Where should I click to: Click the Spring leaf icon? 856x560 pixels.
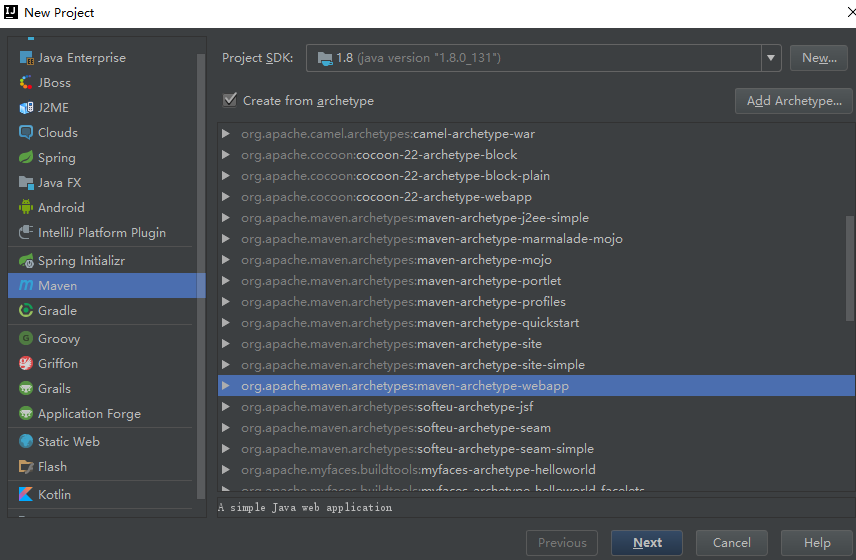click(x=26, y=157)
